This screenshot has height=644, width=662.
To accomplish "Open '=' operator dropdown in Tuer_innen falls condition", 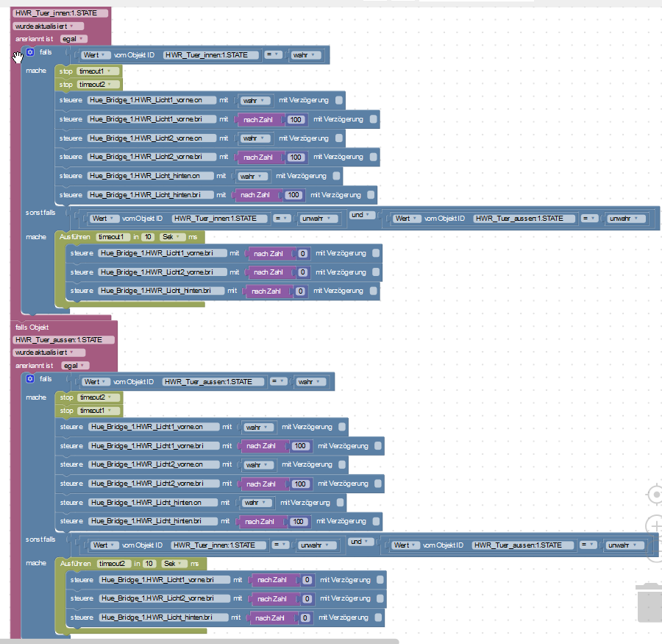I will pos(274,54).
